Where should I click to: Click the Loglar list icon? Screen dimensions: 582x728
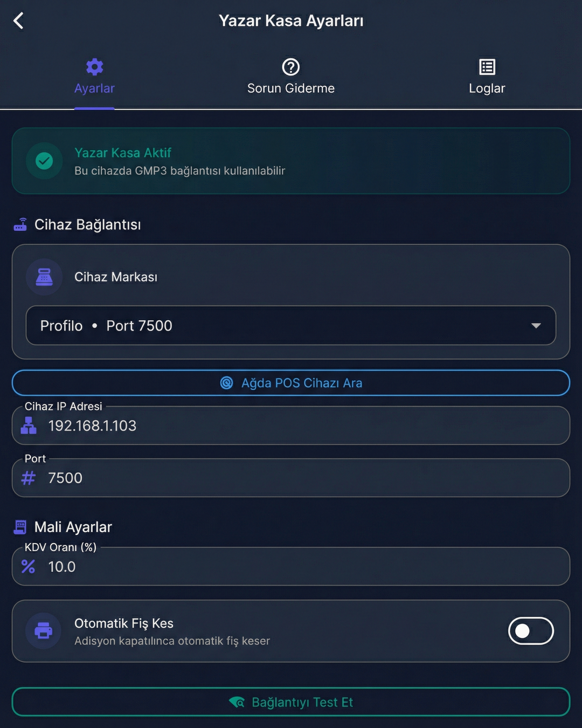(x=487, y=67)
